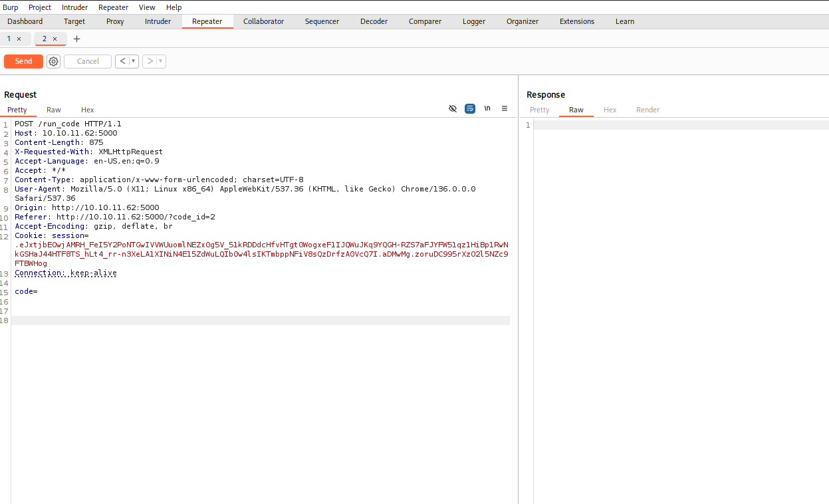
Task: Select the Raw request view tab
Action: click(x=54, y=110)
